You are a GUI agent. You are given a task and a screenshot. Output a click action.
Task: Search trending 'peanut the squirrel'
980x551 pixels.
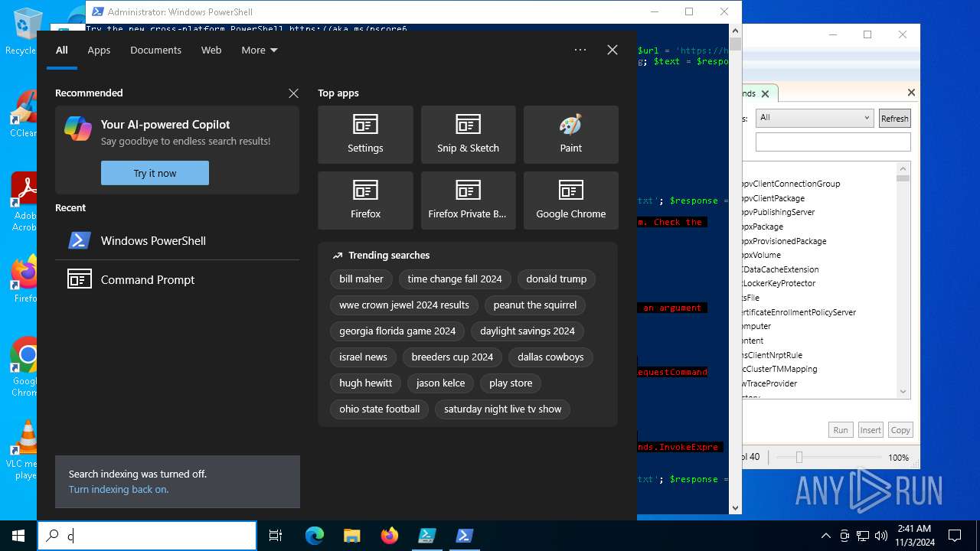535,305
